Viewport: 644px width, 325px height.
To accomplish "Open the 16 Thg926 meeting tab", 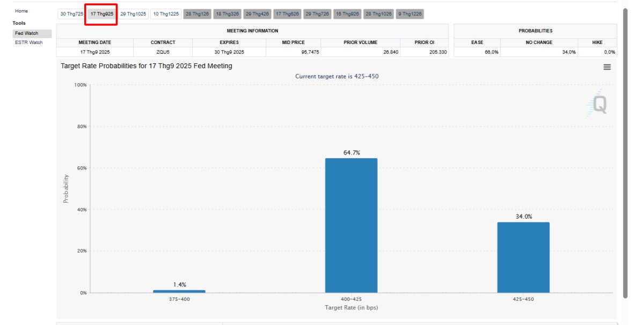I will click(348, 14).
